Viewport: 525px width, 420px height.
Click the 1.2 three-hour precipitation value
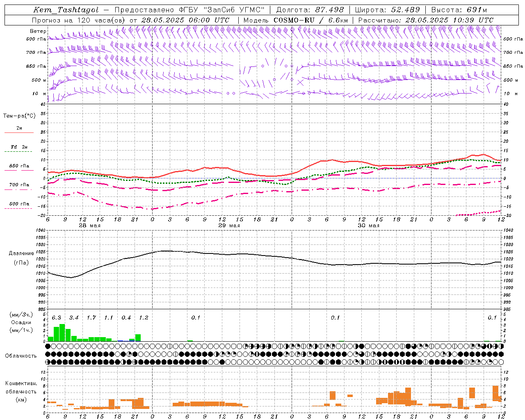[x=144, y=318]
